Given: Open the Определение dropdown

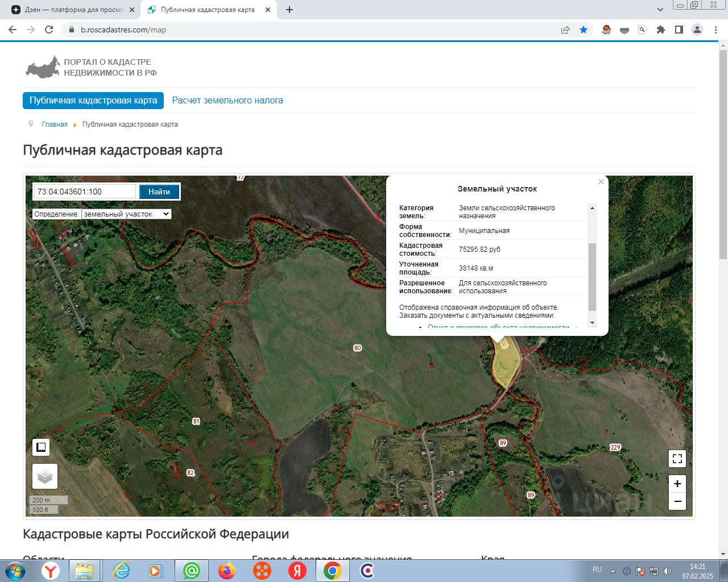Looking at the screenshot, I should pyautogui.click(x=126, y=214).
